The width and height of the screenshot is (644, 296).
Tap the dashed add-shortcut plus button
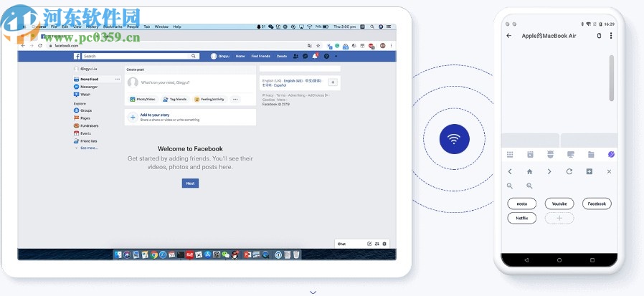559,218
